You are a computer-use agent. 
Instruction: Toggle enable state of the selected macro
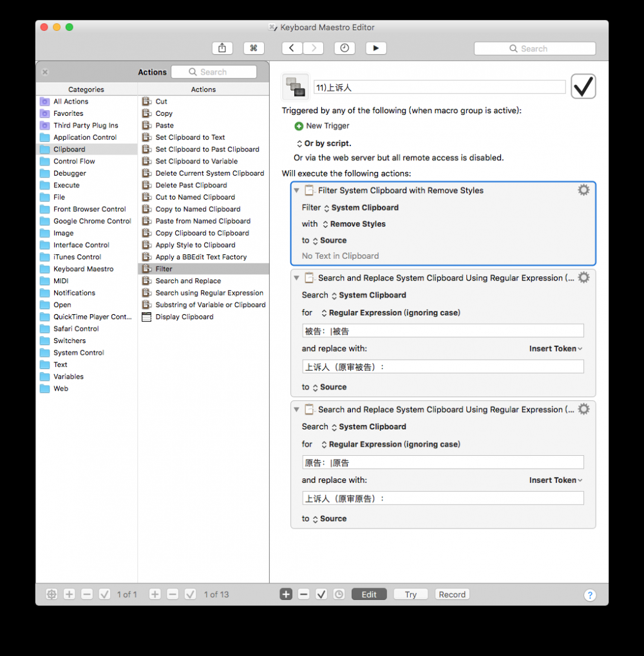pos(583,86)
